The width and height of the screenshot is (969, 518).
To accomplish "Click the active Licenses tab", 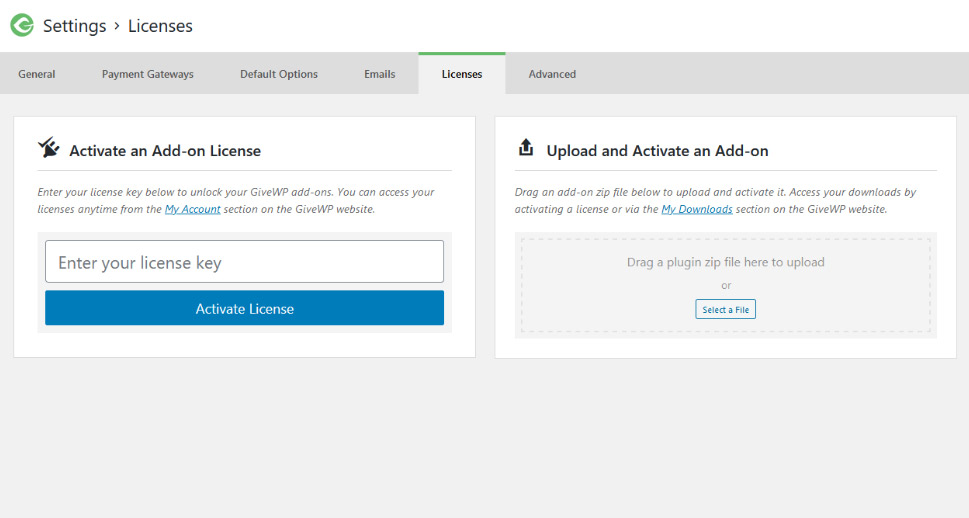I will point(462,74).
